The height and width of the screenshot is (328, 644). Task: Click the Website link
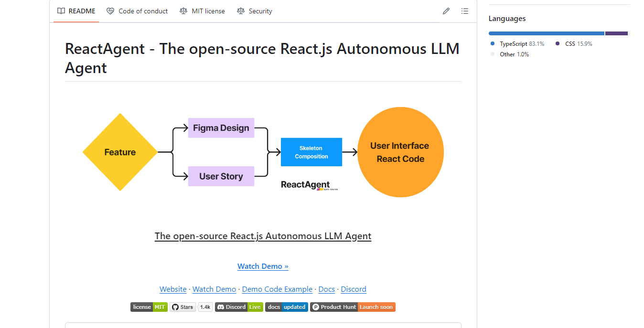pos(173,289)
